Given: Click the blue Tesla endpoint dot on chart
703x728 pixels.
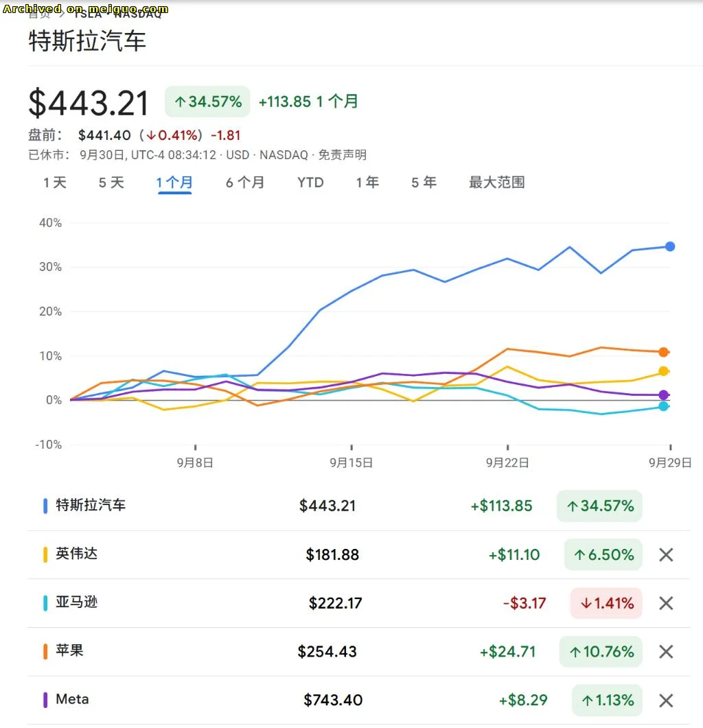Looking at the screenshot, I should click(x=669, y=246).
